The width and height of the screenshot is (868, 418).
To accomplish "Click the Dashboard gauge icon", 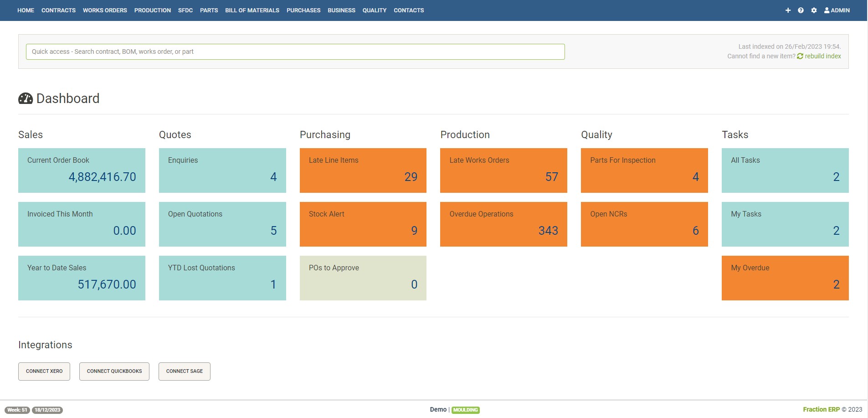I will coord(26,98).
